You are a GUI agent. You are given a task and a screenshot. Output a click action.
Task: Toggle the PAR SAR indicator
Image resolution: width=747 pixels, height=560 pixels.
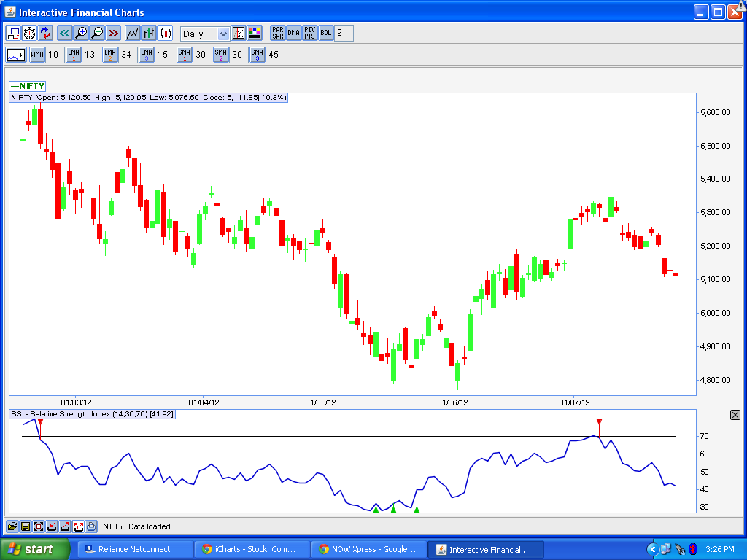(278, 33)
